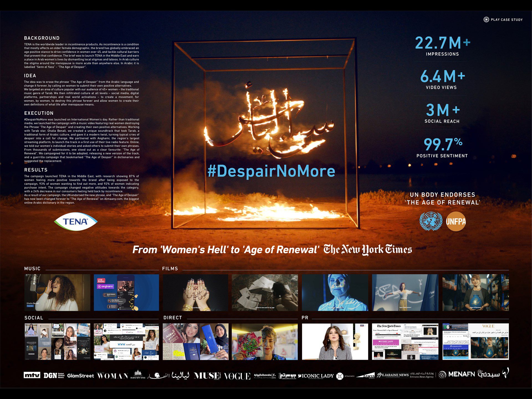The width and height of the screenshot is (532, 399).
Task: Click the United Nations emblem logo
Action: (431, 221)
